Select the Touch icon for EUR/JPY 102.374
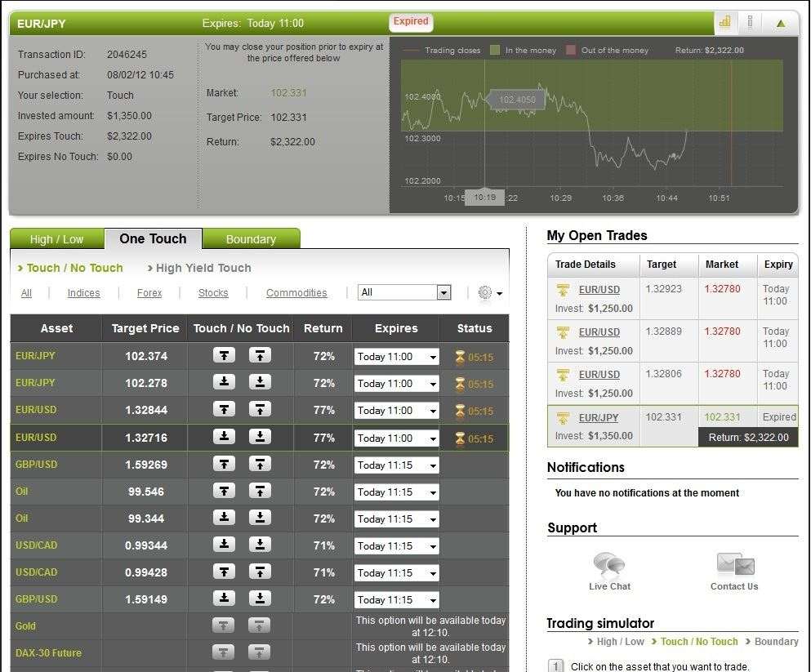The height and width of the screenshot is (672, 811). [x=222, y=356]
